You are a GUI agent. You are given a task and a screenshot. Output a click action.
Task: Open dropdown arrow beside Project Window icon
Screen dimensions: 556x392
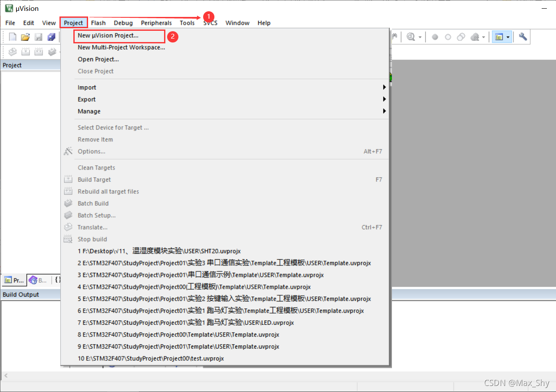507,38
